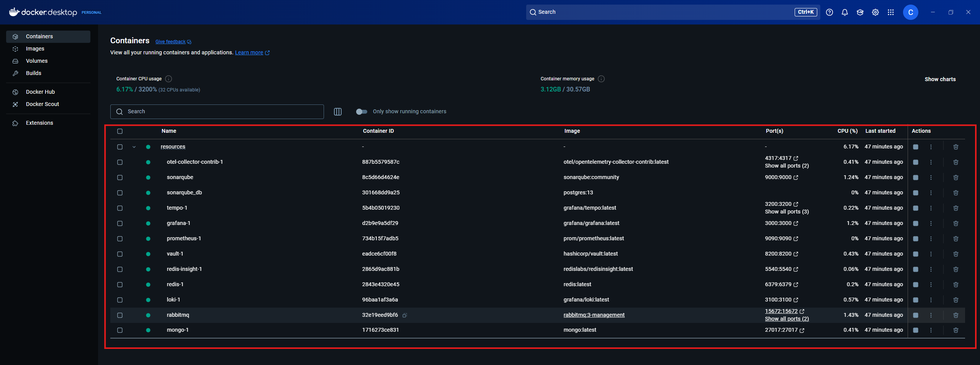Open Builds in sidebar
980x365 pixels.
pos(48,73)
